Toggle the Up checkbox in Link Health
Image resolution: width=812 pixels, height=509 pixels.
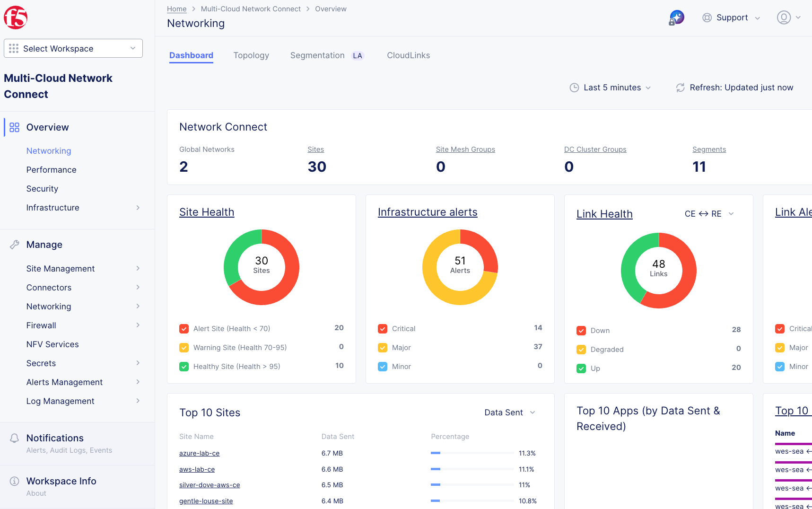coord(581,369)
